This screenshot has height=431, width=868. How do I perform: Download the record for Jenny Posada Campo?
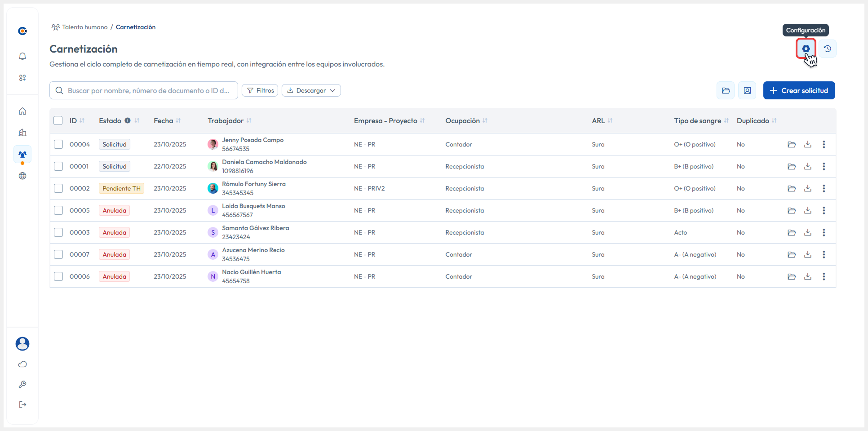coord(808,144)
